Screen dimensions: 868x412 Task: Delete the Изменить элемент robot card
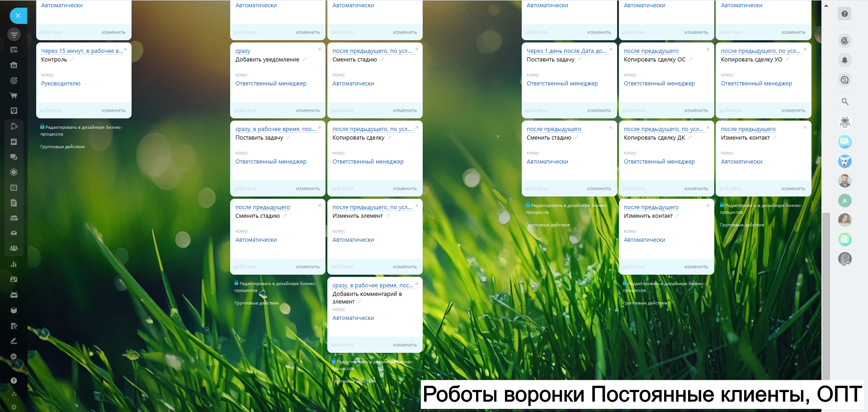click(x=417, y=206)
